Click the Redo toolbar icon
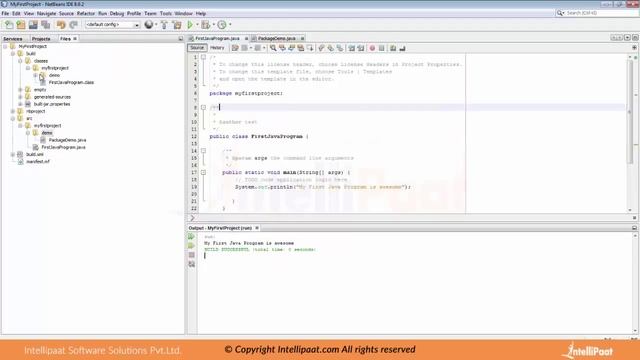Viewport: 640px width, 360px height. (x=73, y=25)
